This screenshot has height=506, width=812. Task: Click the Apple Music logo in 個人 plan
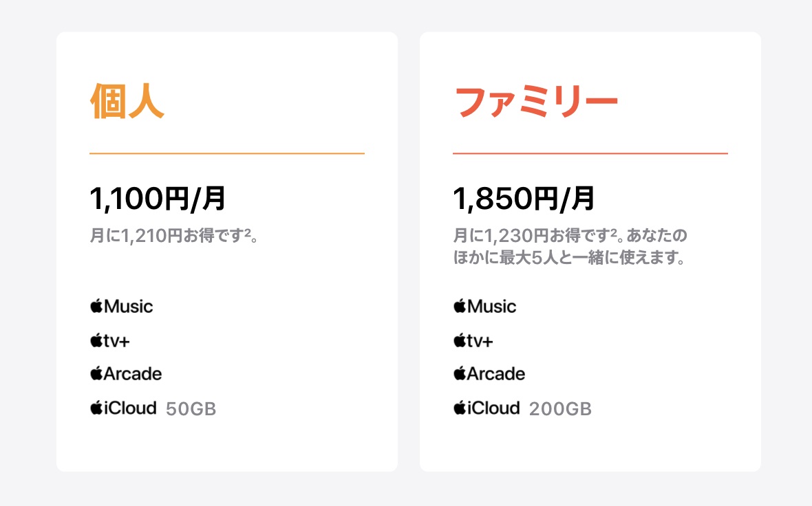pyautogui.click(x=121, y=306)
